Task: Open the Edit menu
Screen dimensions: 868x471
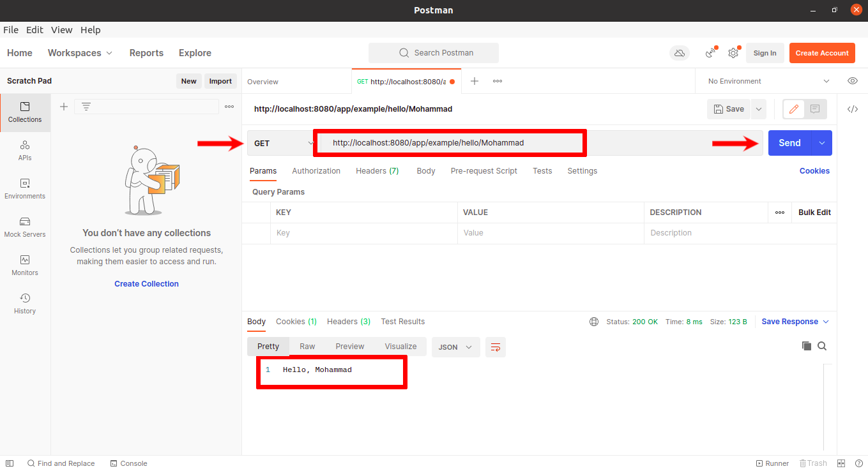Action: tap(34, 30)
